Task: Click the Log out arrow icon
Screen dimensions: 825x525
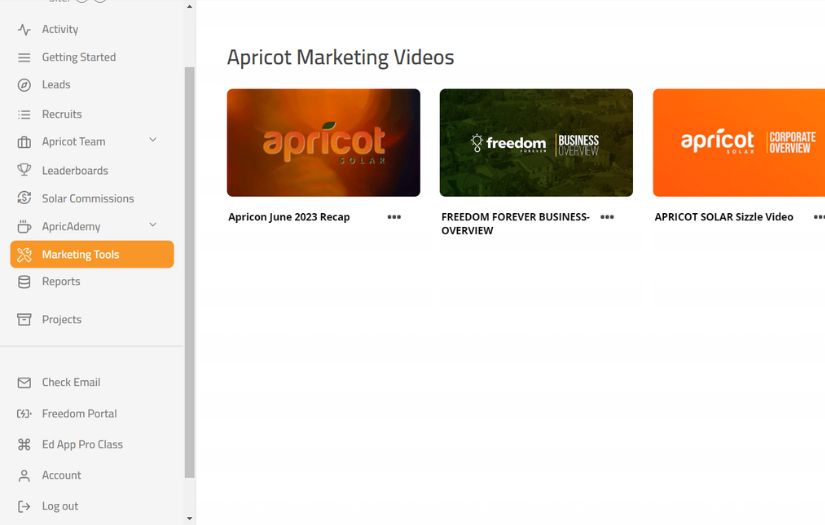Action: pyautogui.click(x=24, y=506)
